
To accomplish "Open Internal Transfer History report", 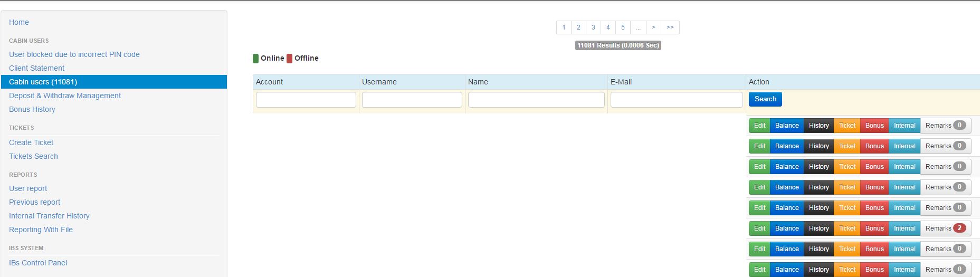I will point(49,216).
